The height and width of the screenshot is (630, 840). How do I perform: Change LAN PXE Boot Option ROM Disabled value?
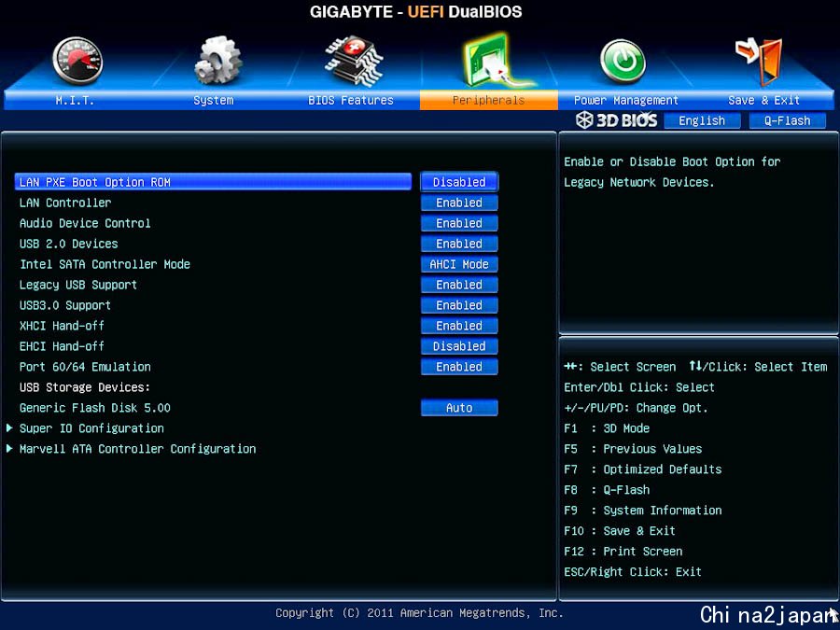[459, 182]
